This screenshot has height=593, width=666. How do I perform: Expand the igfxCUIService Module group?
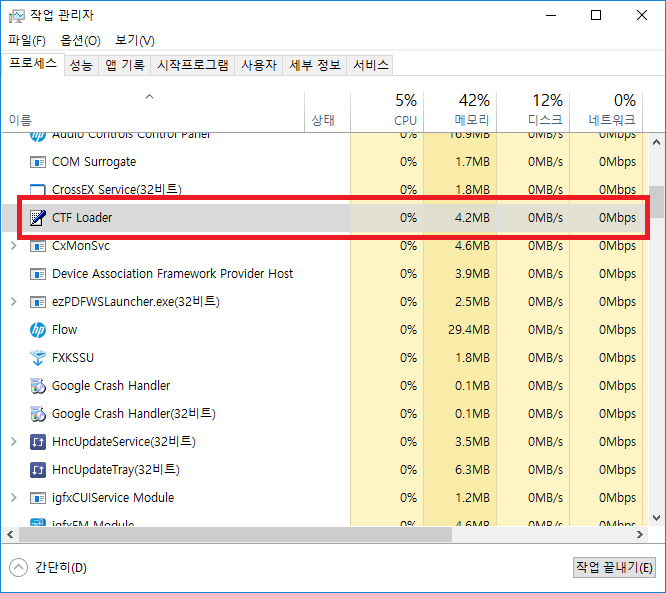point(13,498)
